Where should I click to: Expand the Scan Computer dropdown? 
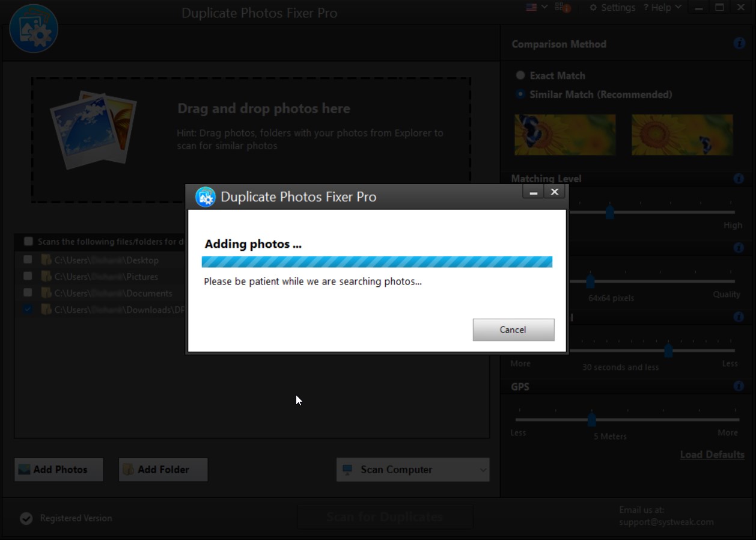(x=483, y=470)
